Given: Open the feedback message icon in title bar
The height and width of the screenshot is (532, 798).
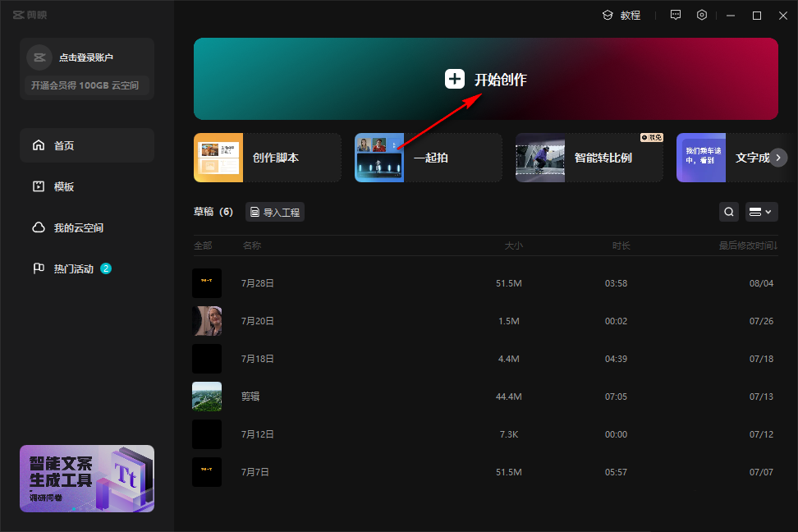Looking at the screenshot, I should click(x=676, y=15).
